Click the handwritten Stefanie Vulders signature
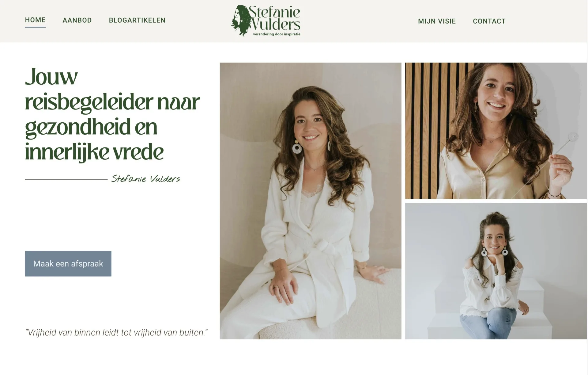 pyautogui.click(x=145, y=179)
